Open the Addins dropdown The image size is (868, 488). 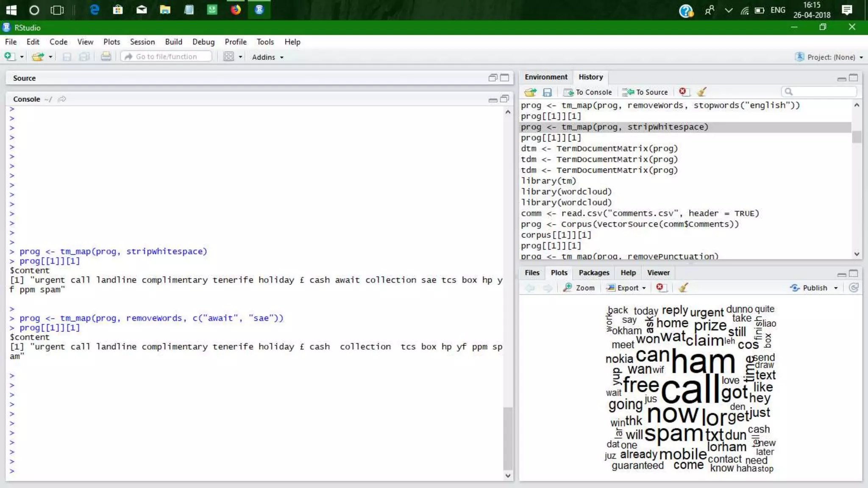(x=267, y=57)
